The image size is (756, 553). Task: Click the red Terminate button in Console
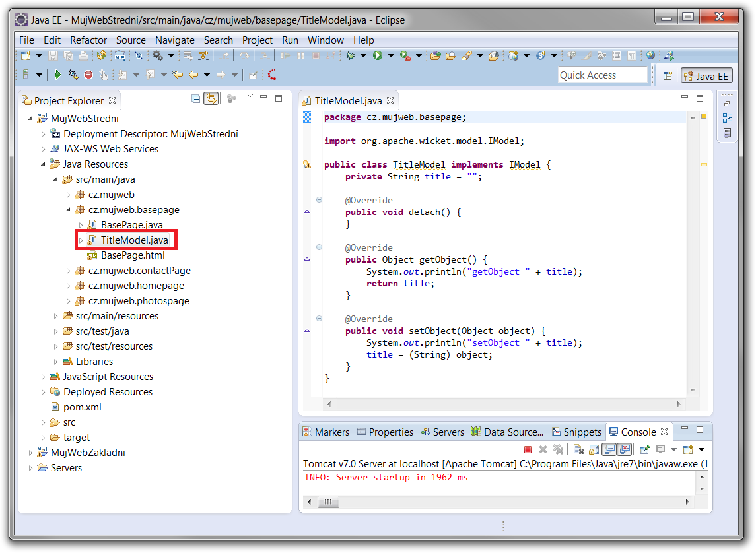(x=528, y=449)
